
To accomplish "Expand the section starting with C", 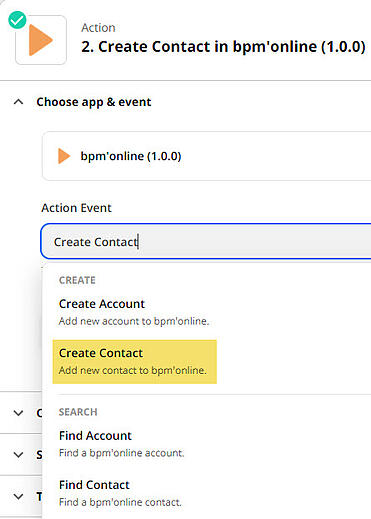I will (x=19, y=413).
